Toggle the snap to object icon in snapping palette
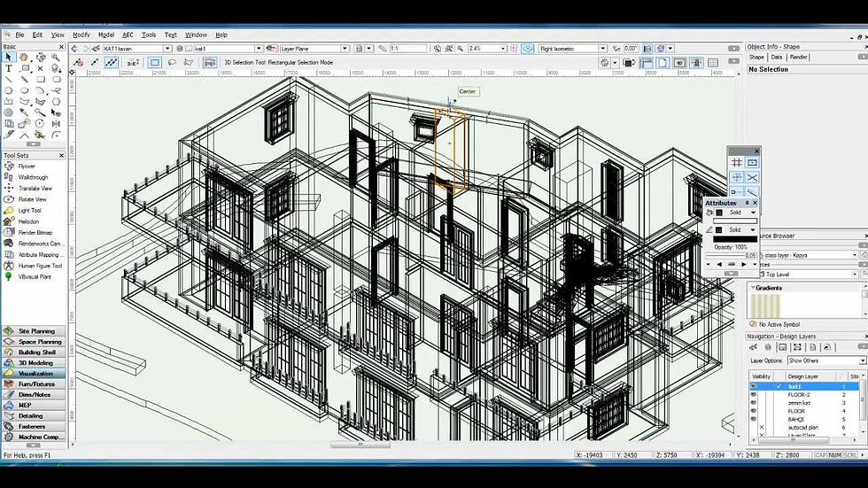 point(752,163)
